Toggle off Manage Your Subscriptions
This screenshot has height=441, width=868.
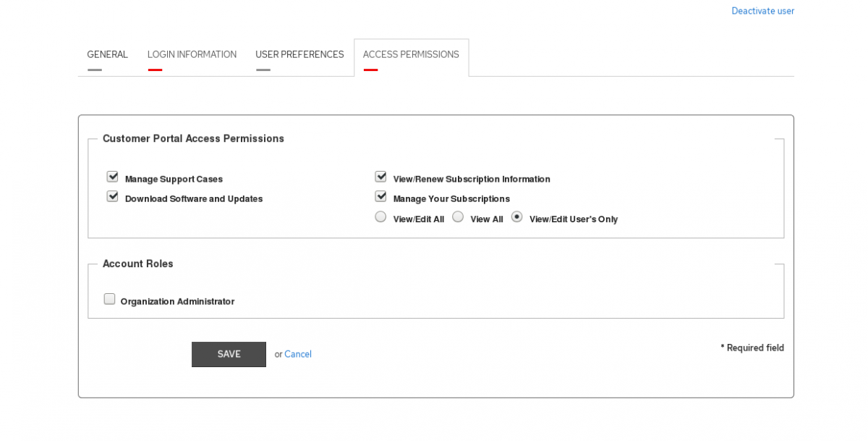click(380, 196)
